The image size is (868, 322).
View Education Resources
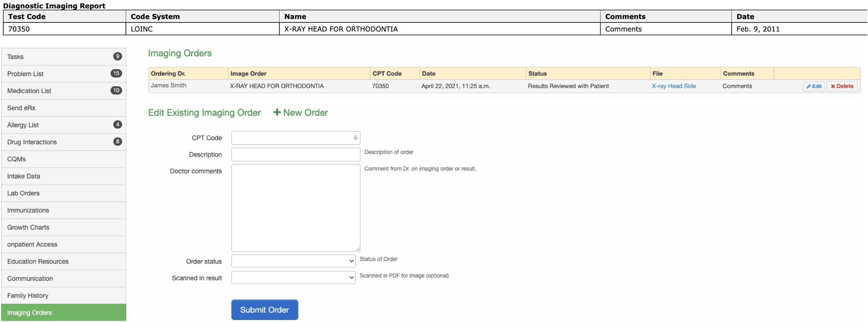(x=63, y=261)
